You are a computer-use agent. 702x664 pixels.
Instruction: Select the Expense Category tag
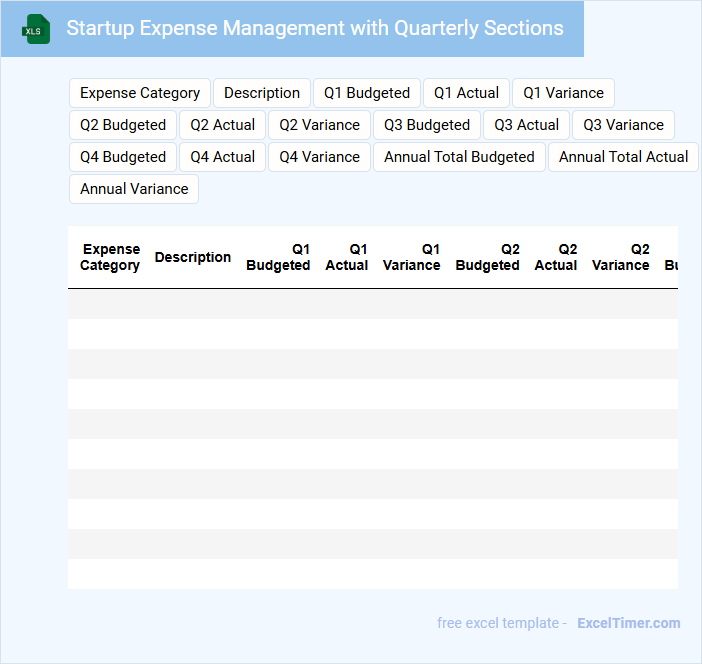point(140,93)
